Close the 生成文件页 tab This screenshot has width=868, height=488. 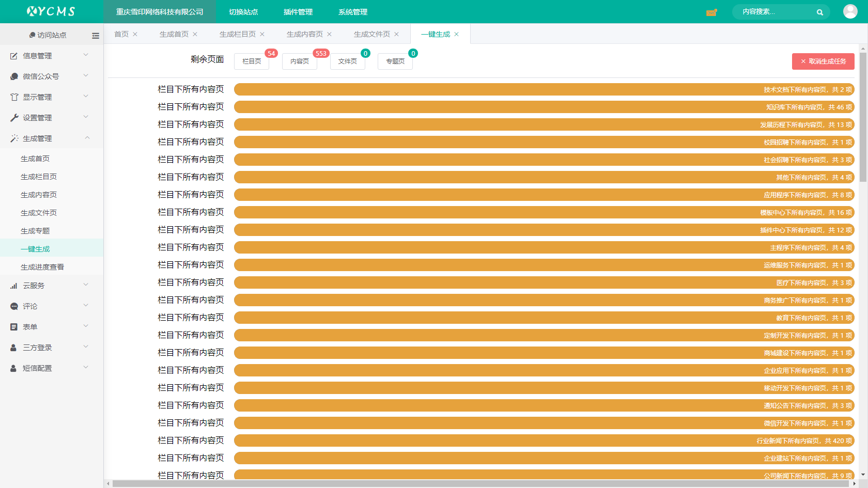[x=396, y=34]
